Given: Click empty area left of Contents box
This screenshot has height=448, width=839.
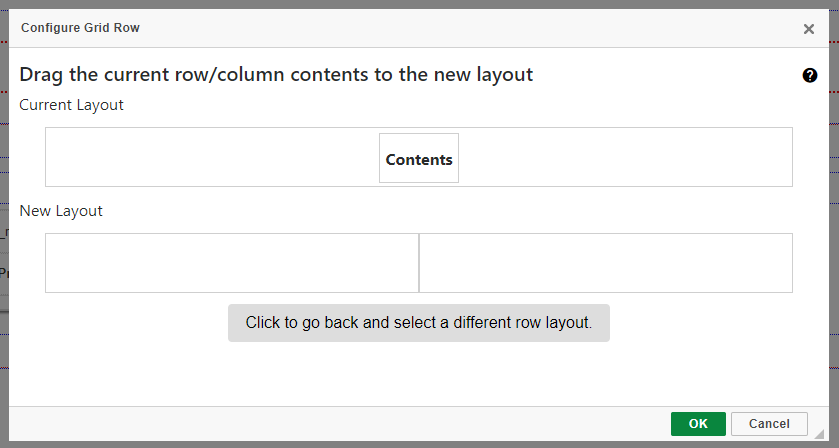Looking at the screenshot, I should [212, 157].
